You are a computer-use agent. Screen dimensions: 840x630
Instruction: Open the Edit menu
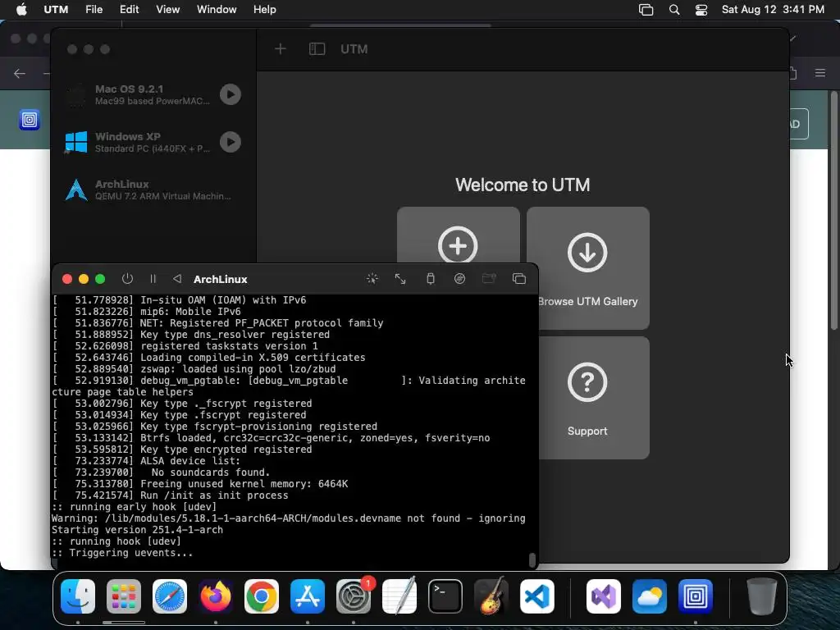tap(129, 9)
